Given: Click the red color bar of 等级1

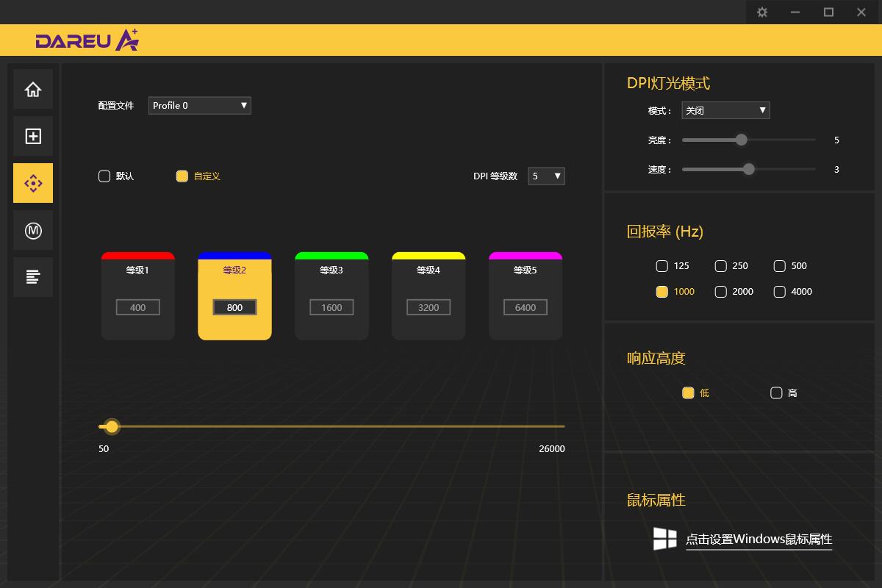Looking at the screenshot, I should click(x=138, y=256).
